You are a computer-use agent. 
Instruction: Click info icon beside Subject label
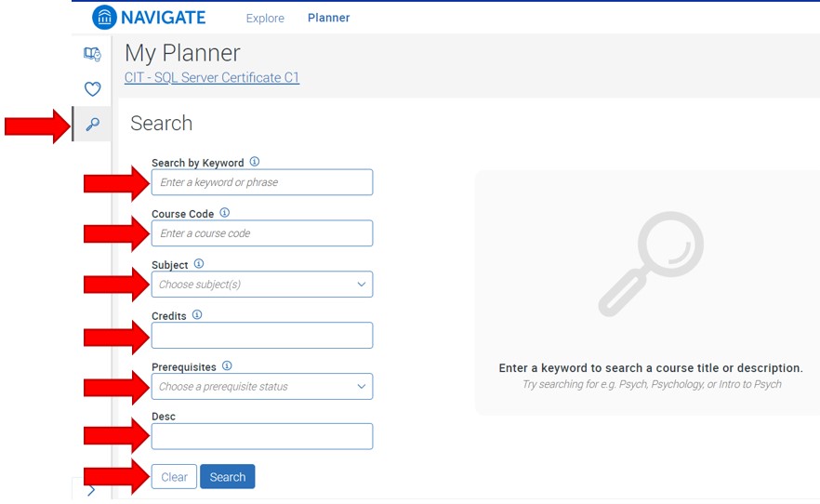[x=199, y=264]
